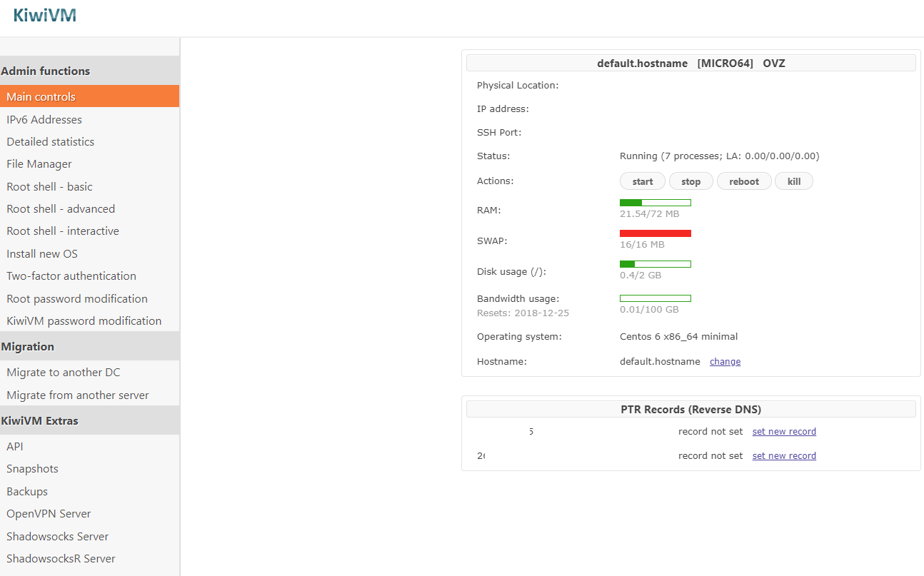Click the Hostname label
The image size is (924, 576).
coord(501,361)
